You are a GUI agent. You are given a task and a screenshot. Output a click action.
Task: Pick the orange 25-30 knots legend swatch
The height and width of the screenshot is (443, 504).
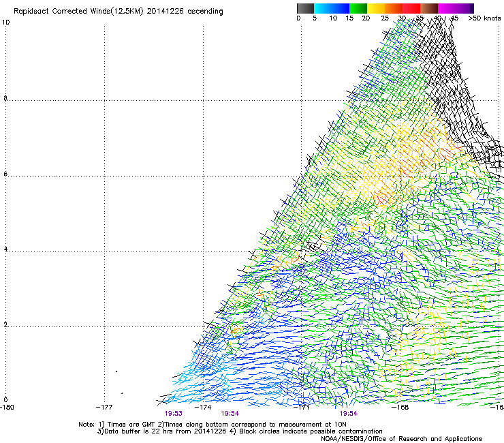tap(394, 8)
